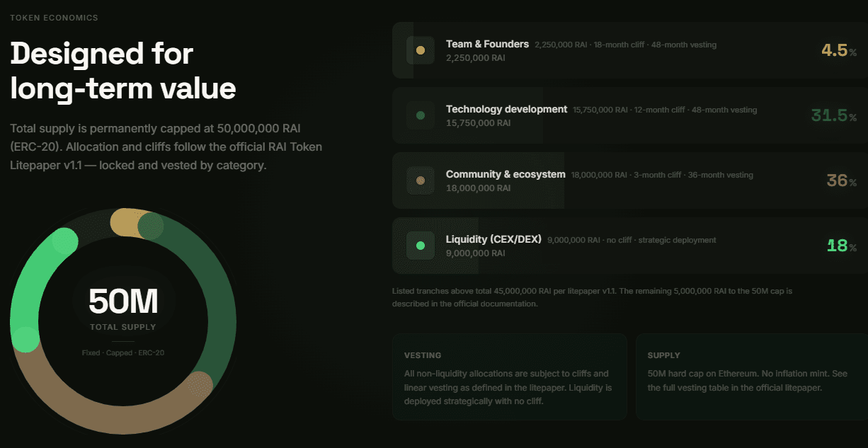Click the 9,000,000 RAI amount under Liquidity

coord(475,253)
